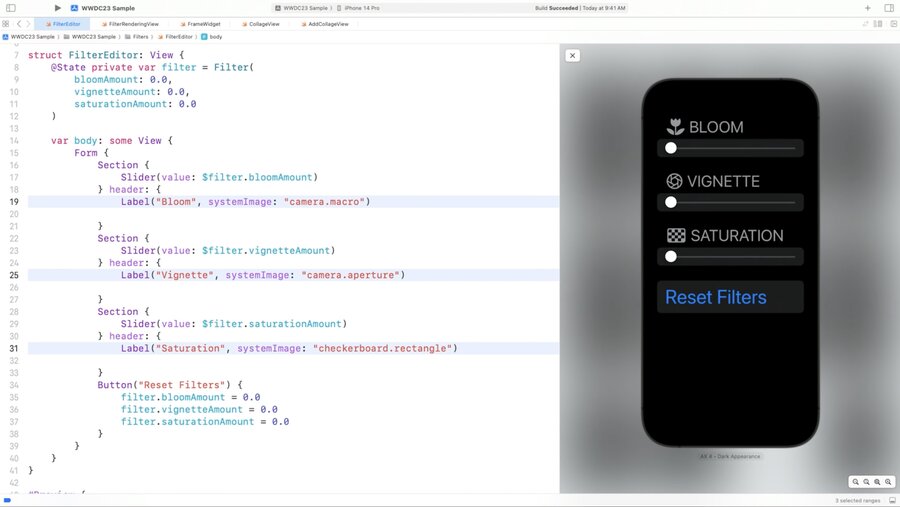The height and width of the screenshot is (507, 900).
Task: Select the AddCollageView tab
Action: tap(325, 24)
